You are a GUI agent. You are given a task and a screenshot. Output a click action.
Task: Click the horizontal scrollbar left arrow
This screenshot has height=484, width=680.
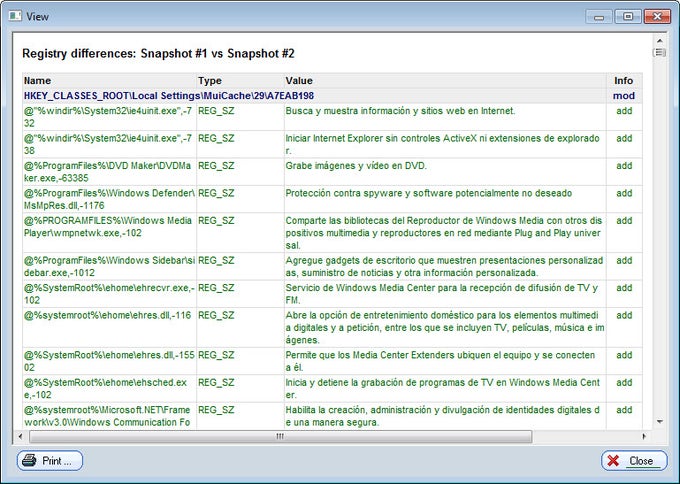tap(20, 436)
